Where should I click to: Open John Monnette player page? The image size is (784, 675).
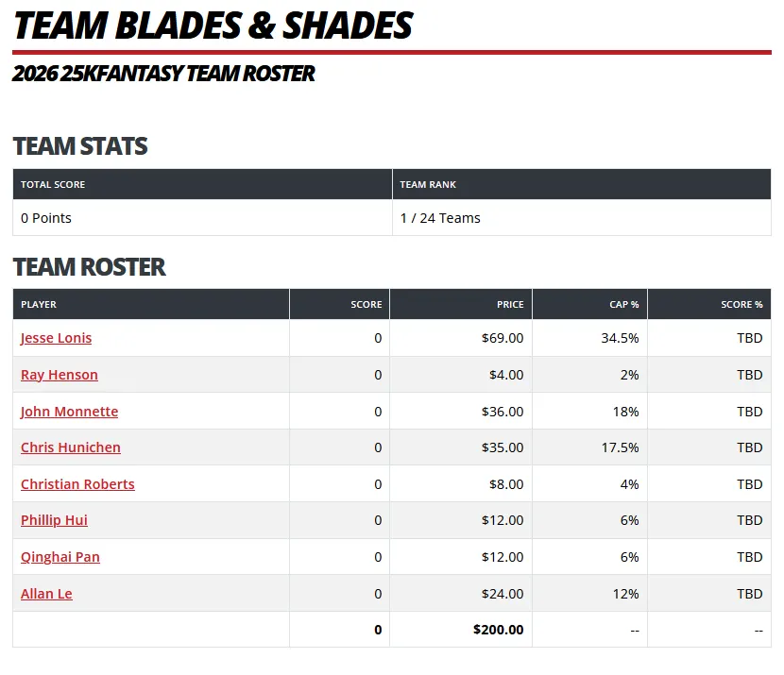70,412
